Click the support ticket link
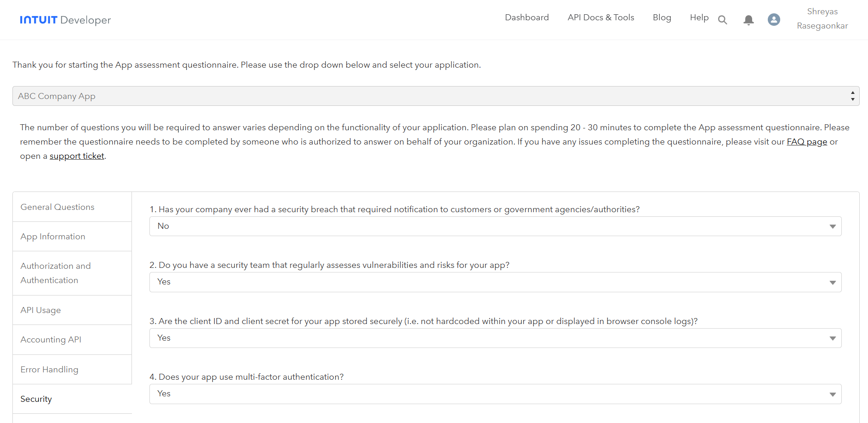The height and width of the screenshot is (423, 868). 77,156
